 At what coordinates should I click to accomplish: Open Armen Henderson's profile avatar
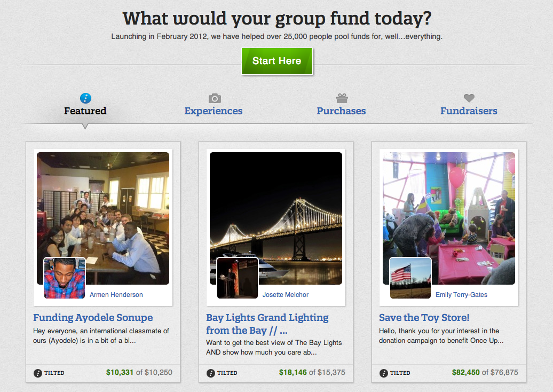[65, 278]
